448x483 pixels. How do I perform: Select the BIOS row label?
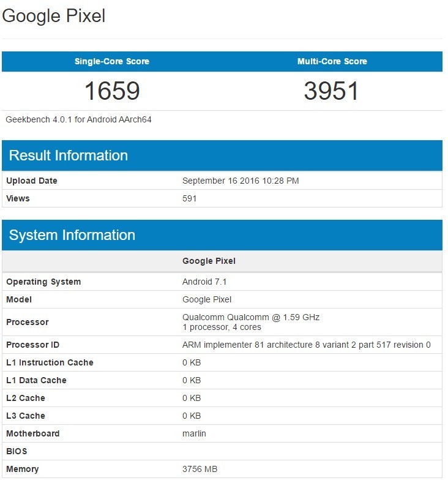17,451
